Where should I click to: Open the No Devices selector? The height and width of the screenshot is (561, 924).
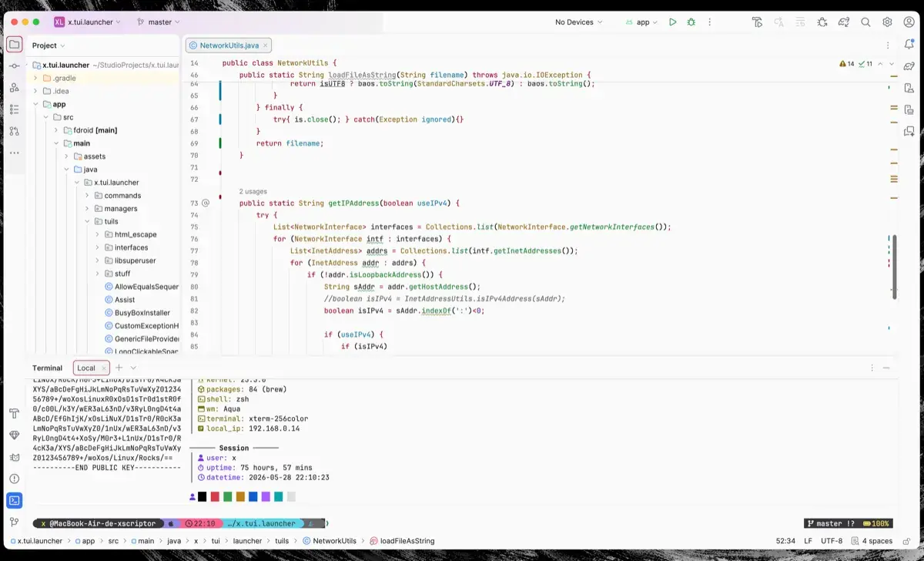pos(579,22)
